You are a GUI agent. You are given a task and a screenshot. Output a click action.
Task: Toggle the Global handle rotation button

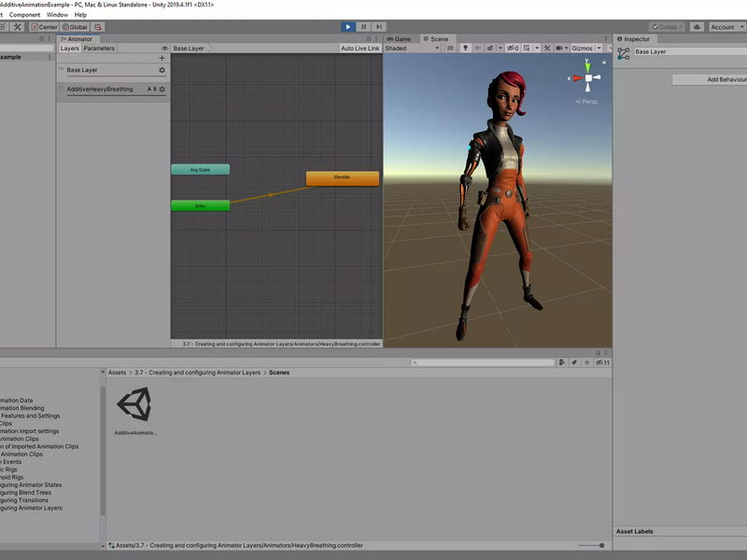75,27
